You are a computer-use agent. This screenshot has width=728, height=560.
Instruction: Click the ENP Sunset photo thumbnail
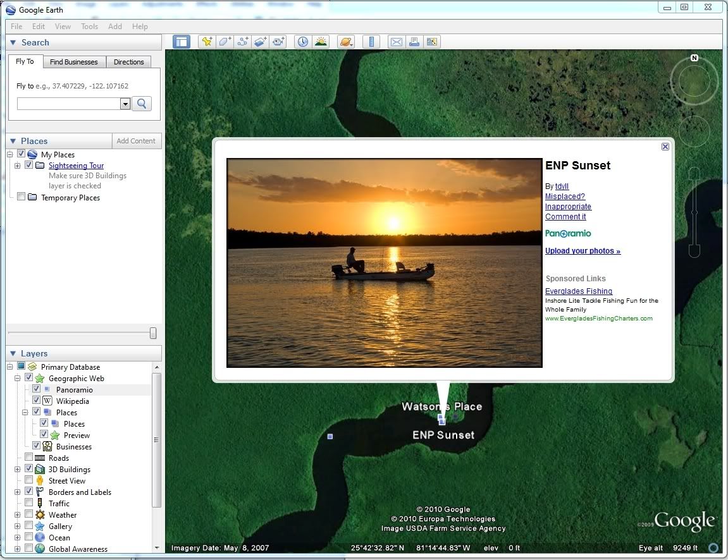click(x=385, y=263)
